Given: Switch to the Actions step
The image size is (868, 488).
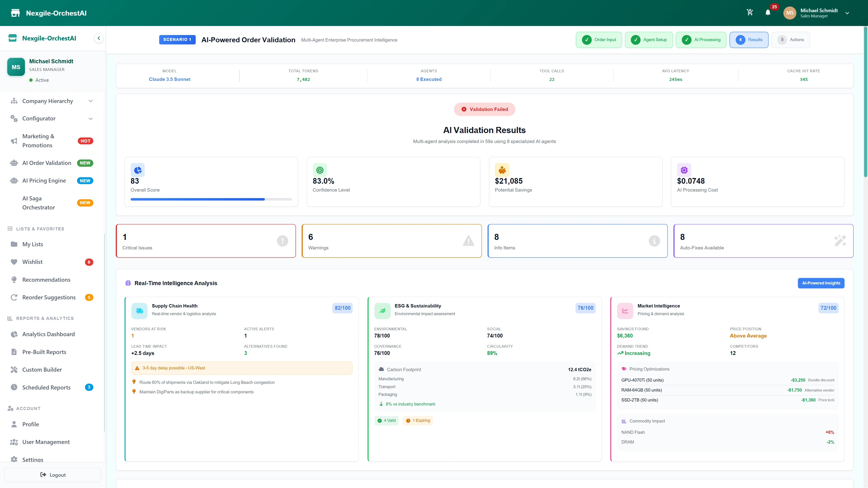Looking at the screenshot, I should 790,39.
